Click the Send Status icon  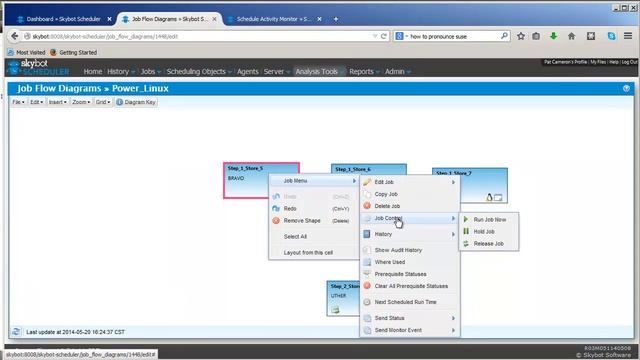367,318
